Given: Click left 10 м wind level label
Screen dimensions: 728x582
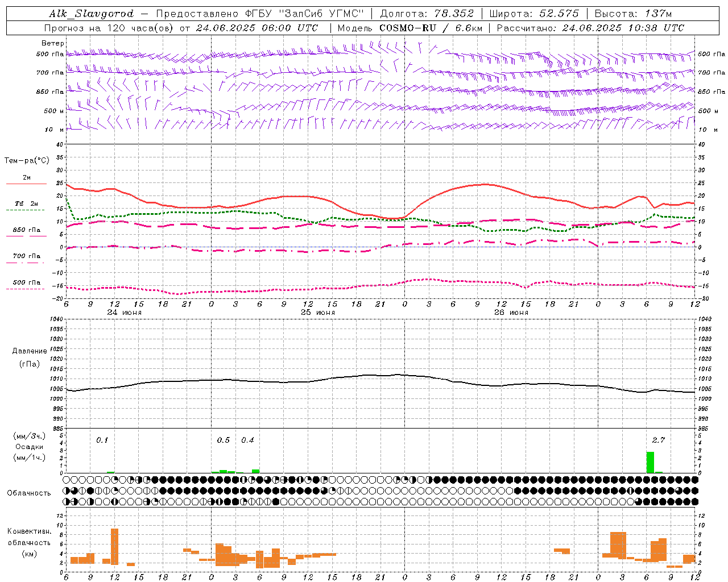Looking at the screenshot, I should tap(55, 130).
